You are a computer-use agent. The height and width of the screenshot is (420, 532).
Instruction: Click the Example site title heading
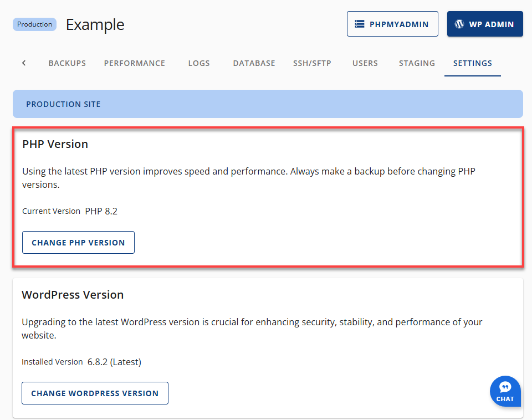point(95,24)
